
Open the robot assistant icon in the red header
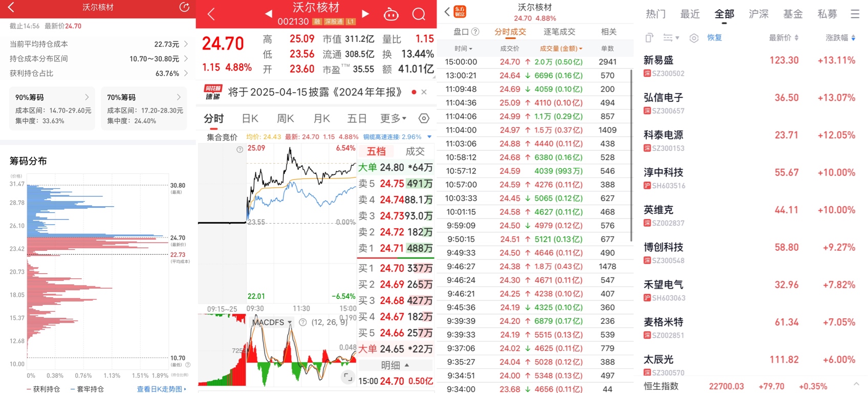(x=391, y=14)
